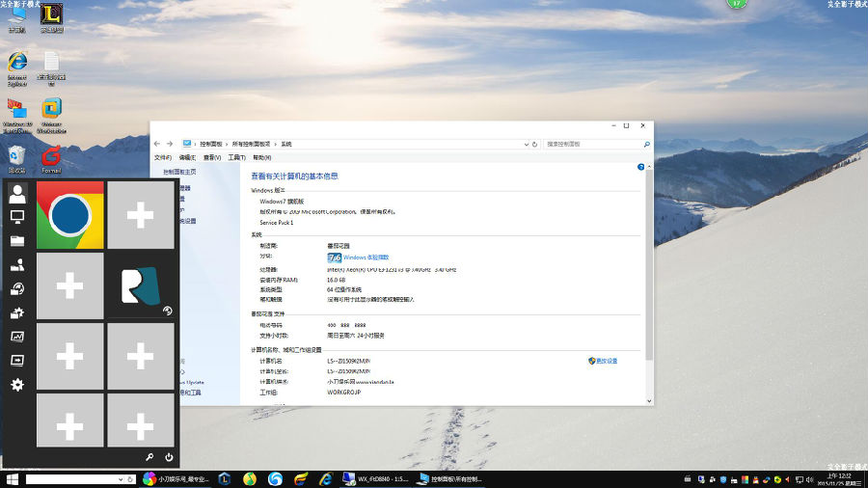Open the folder icon in start sidebar

click(16, 240)
